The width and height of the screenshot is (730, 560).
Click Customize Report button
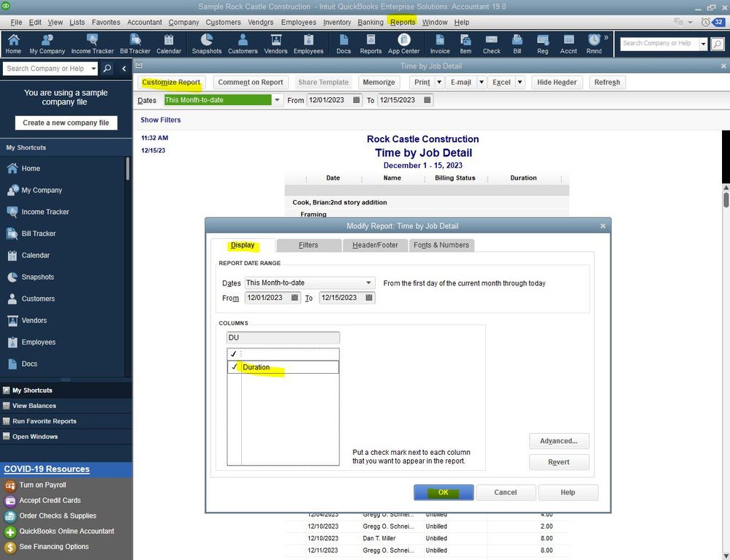(171, 83)
